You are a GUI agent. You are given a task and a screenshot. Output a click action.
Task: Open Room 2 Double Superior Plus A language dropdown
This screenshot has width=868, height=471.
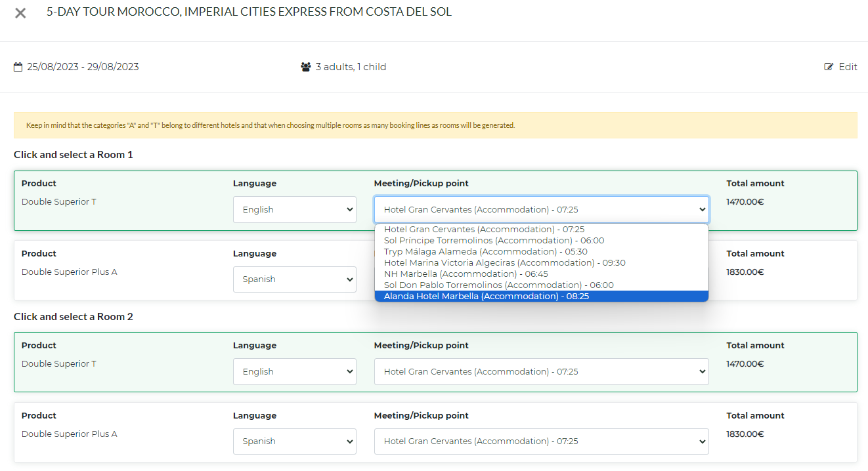(294, 441)
